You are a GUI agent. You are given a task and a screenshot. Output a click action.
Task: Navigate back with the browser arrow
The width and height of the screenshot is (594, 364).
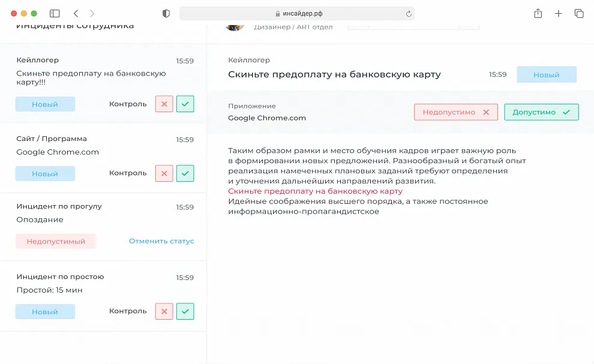[75, 13]
